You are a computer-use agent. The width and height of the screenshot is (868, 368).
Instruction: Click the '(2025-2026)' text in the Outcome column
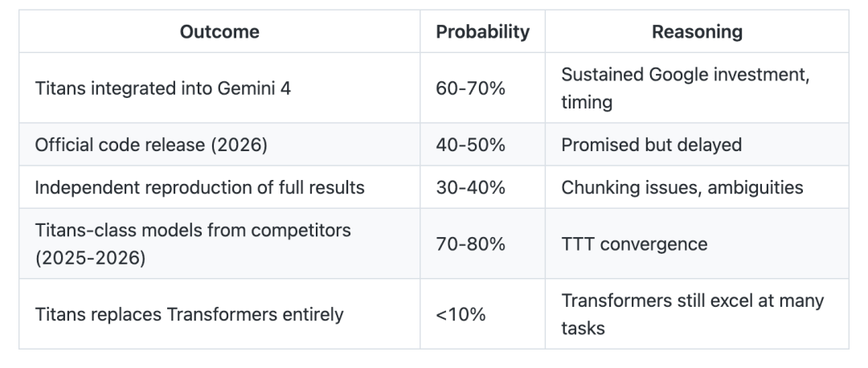(90, 260)
